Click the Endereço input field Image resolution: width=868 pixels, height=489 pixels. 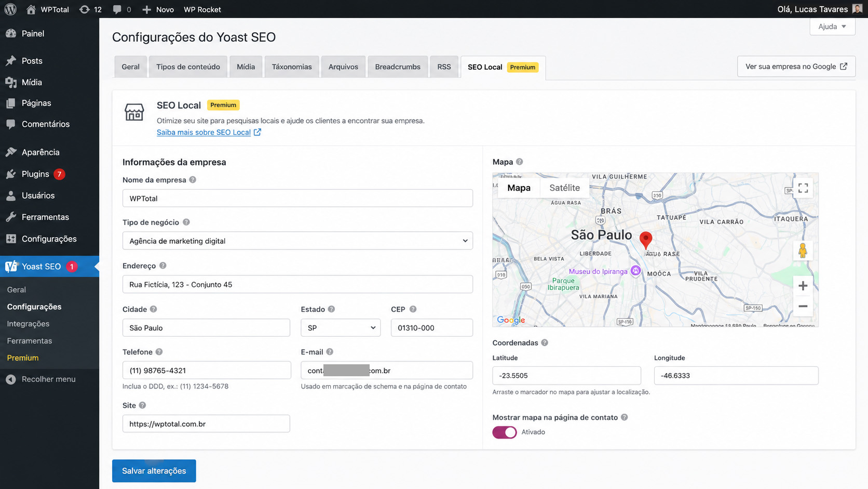(297, 284)
